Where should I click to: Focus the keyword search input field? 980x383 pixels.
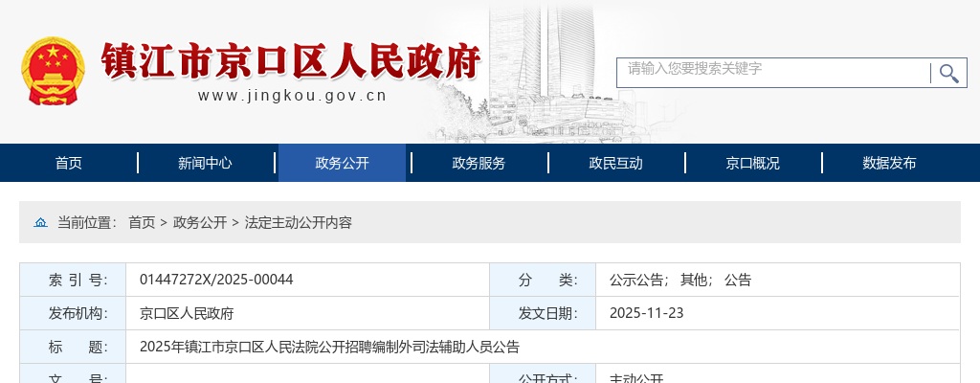[x=773, y=72]
